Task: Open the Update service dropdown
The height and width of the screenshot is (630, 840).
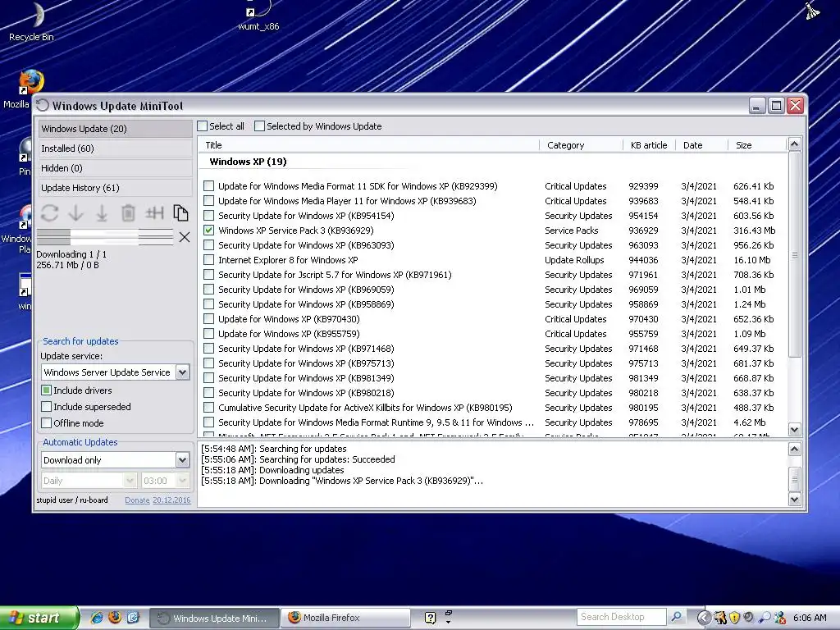Action: click(x=182, y=372)
